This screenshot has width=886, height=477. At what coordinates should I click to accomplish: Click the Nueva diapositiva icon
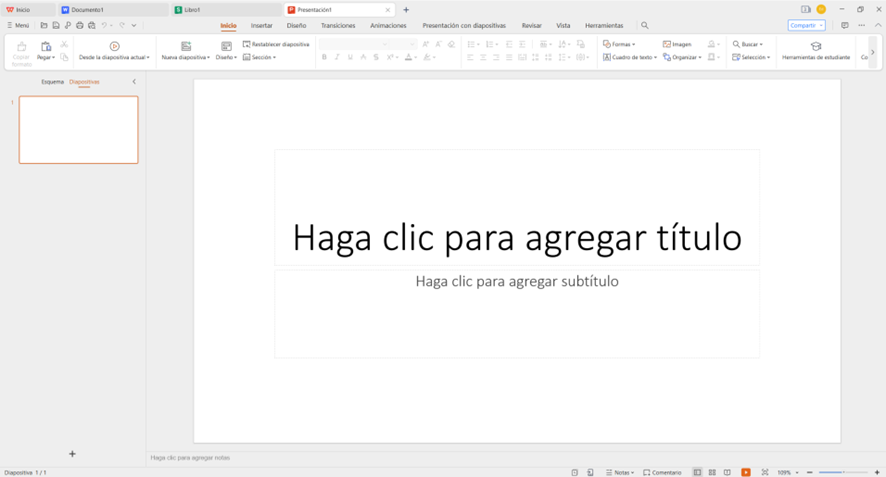point(186,46)
